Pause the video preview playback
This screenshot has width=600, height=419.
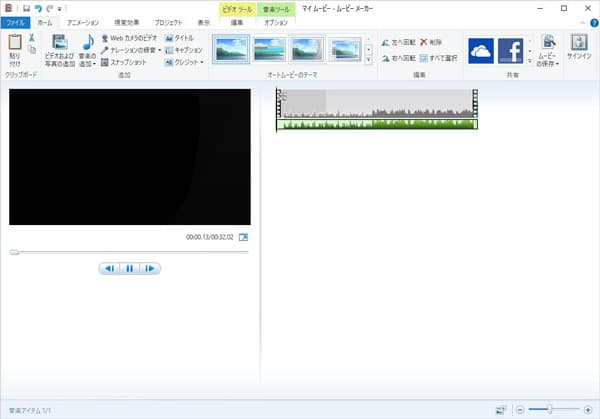129,268
